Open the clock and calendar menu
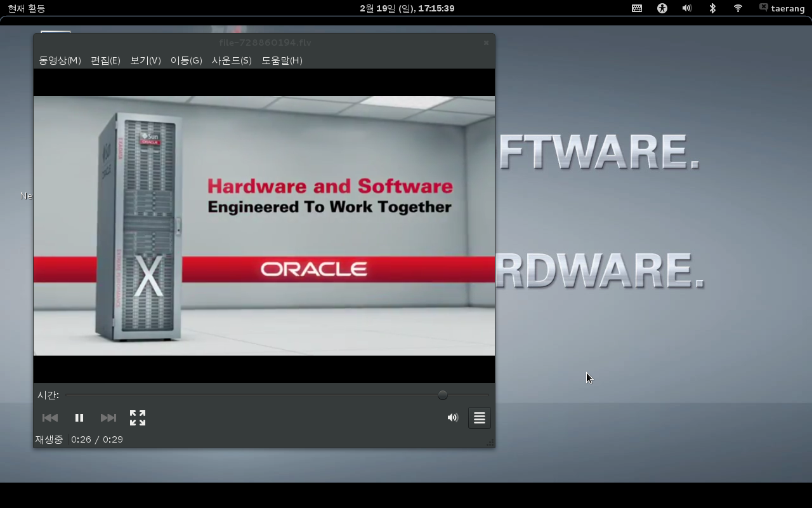The image size is (812, 508). coord(407,8)
